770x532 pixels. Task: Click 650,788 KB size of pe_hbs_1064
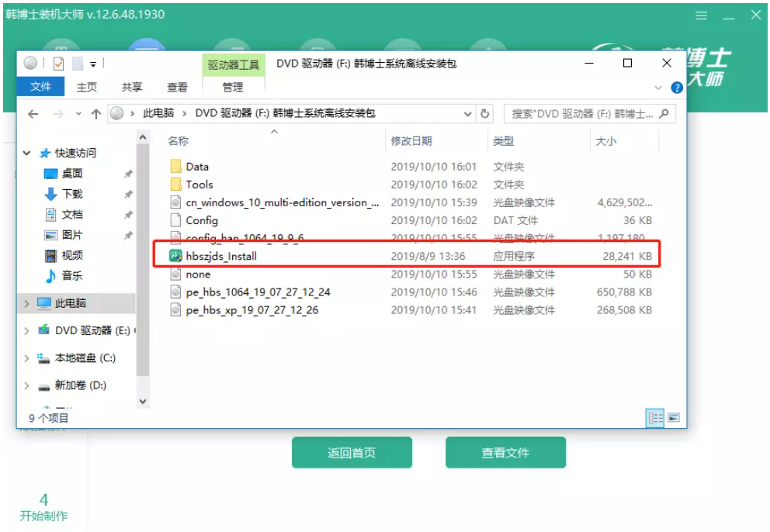pyautogui.click(x=624, y=292)
